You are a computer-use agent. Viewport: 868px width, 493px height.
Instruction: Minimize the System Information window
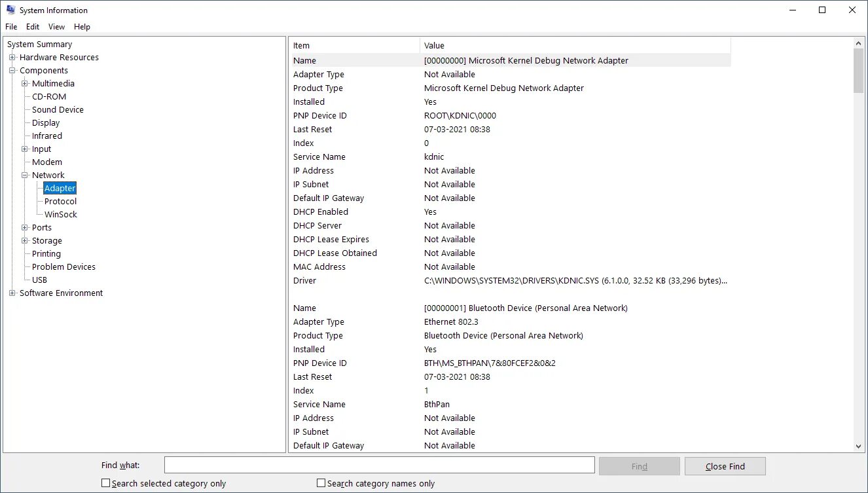[x=792, y=10]
